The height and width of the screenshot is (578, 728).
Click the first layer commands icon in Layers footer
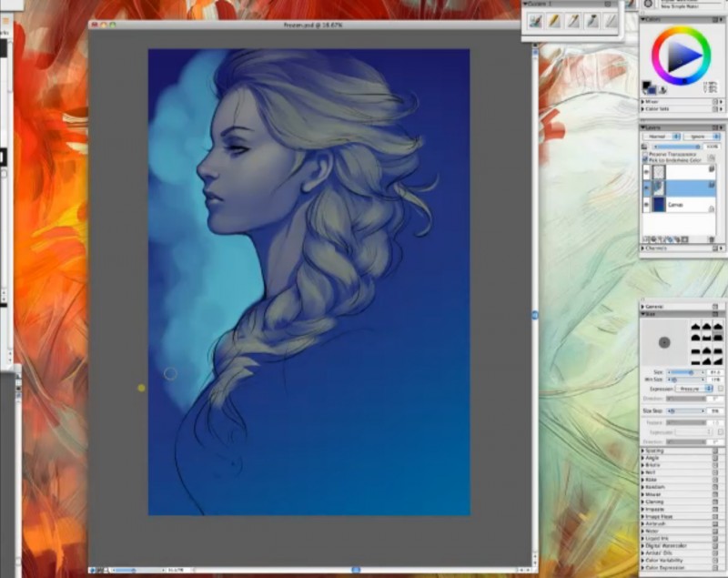(x=646, y=239)
